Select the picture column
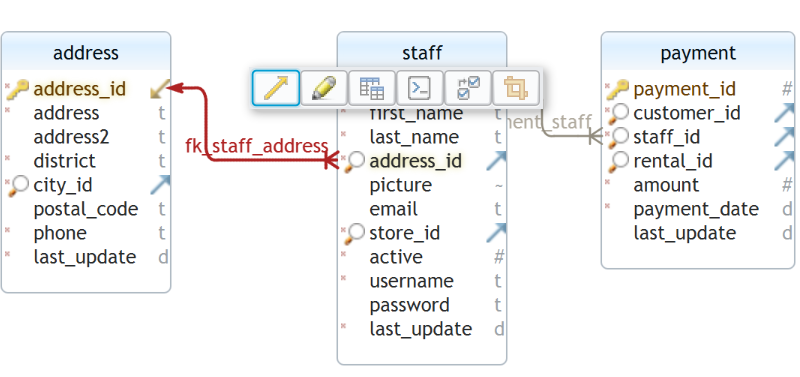Screen dimensions: 800x377 click(x=401, y=185)
